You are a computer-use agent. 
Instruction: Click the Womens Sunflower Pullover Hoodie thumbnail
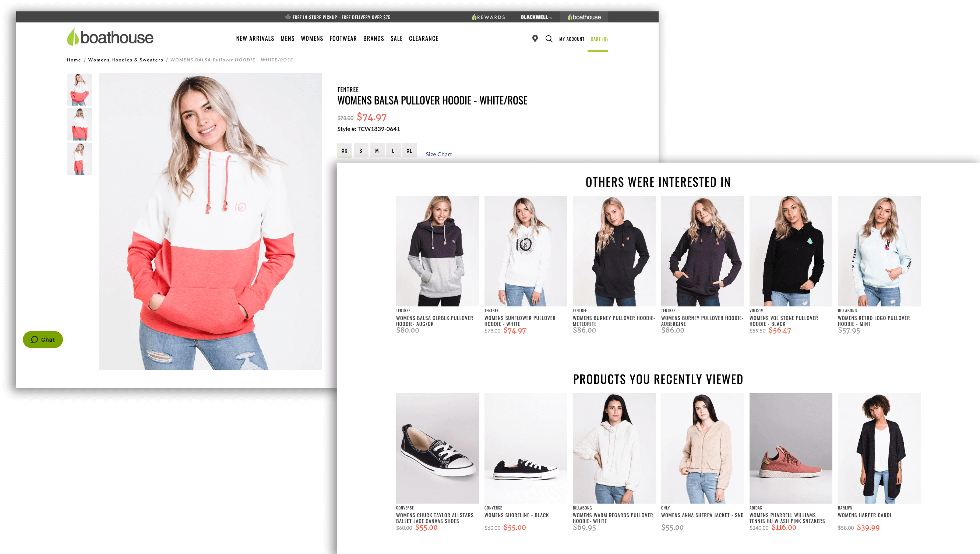pyautogui.click(x=526, y=252)
